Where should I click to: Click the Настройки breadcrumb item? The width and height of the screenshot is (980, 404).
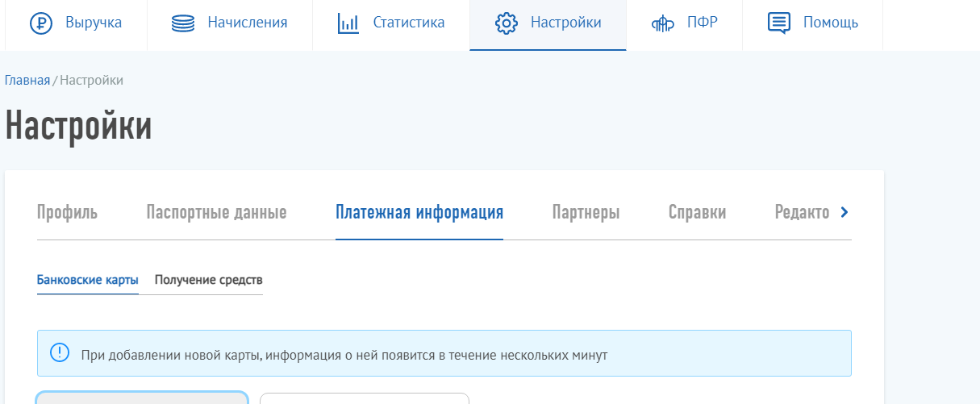pyautogui.click(x=91, y=80)
